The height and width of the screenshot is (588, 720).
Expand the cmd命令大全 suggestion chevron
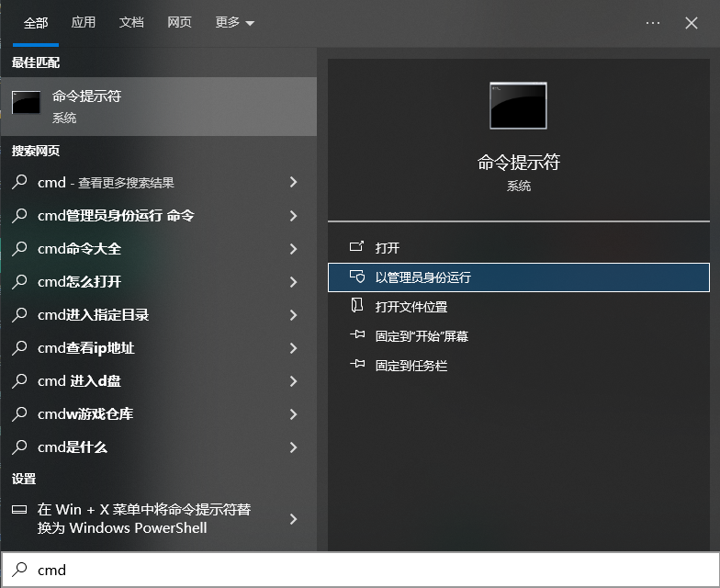click(294, 249)
